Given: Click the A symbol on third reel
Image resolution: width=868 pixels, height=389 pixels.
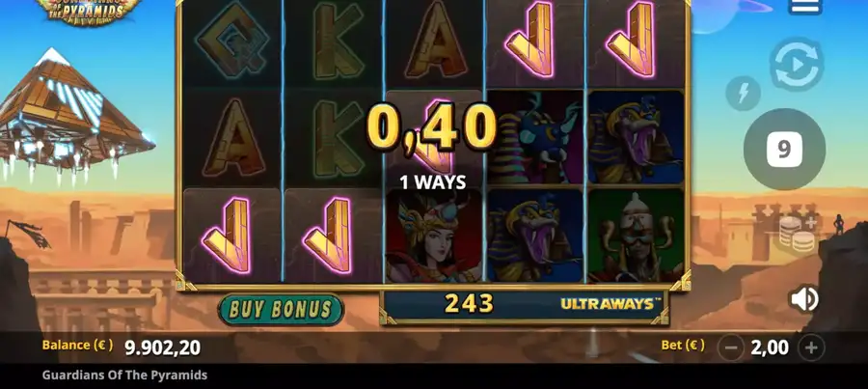Looking at the screenshot, I should tap(433, 41).
